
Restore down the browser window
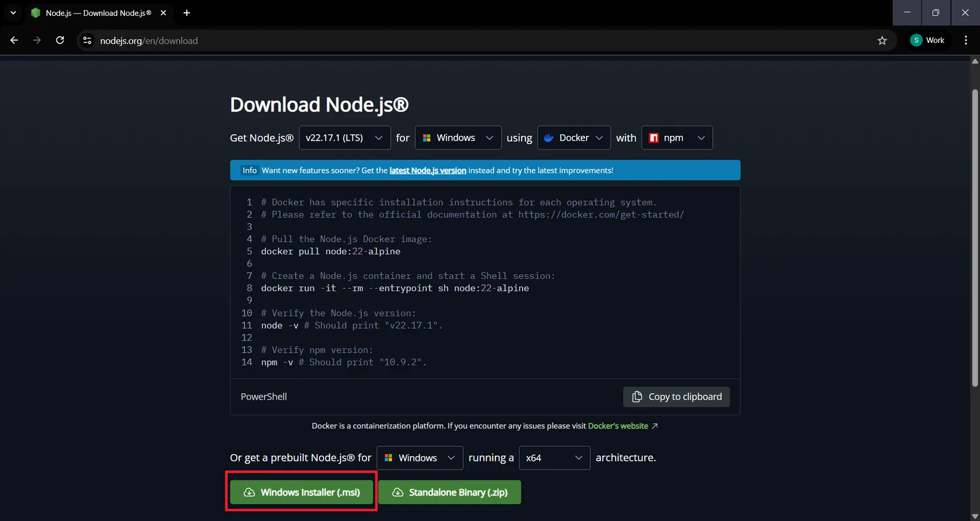tap(936, 13)
